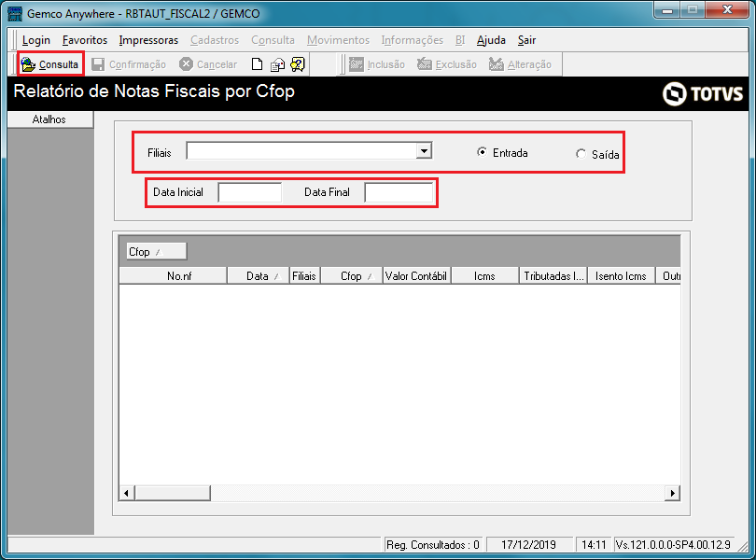756x560 pixels.
Task: Click the Inclusão toolbar button
Action: tap(376, 64)
